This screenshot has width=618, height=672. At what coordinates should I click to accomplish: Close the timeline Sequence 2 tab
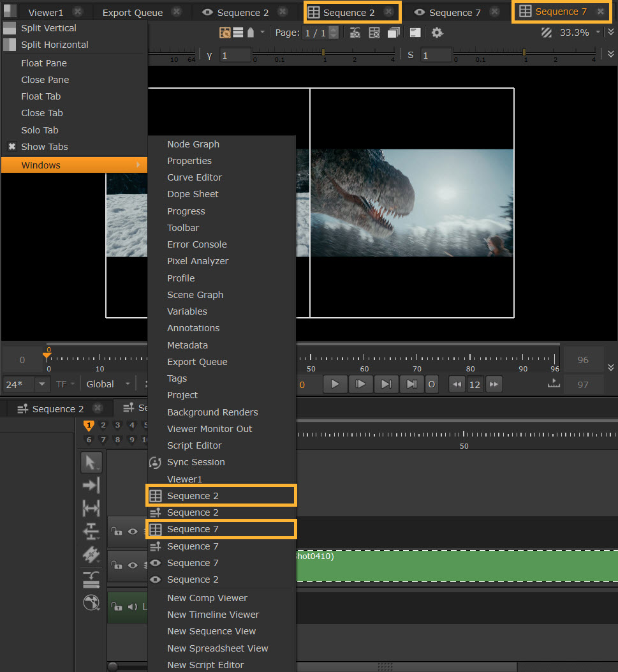[x=98, y=408]
